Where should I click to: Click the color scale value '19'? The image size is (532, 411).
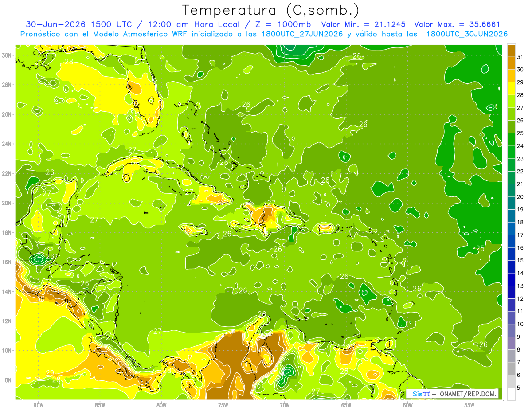[x=520, y=209]
